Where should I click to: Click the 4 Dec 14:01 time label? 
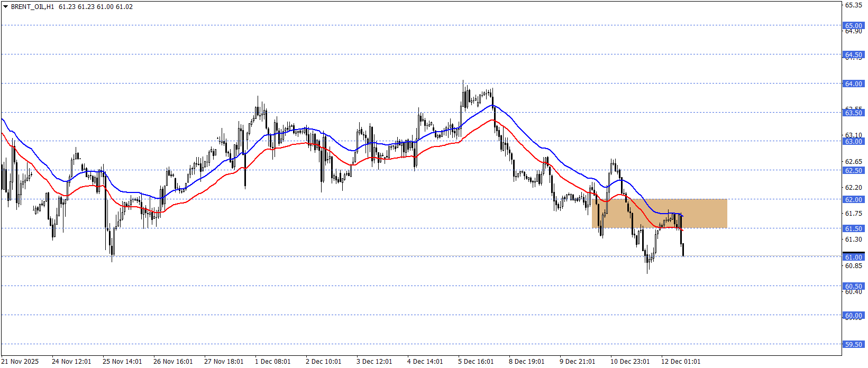click(x=425, y=362)
